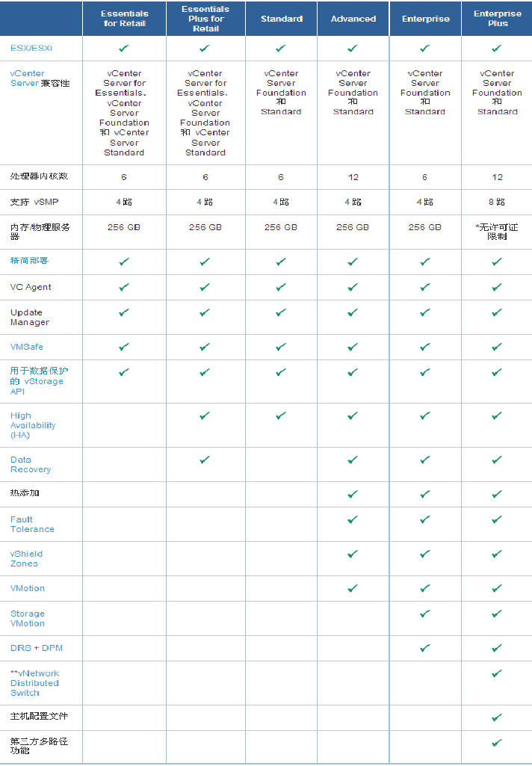The height and width of the screenshot is (766, 532).
Task: Click the Standard column header
Action: [282, 19]
